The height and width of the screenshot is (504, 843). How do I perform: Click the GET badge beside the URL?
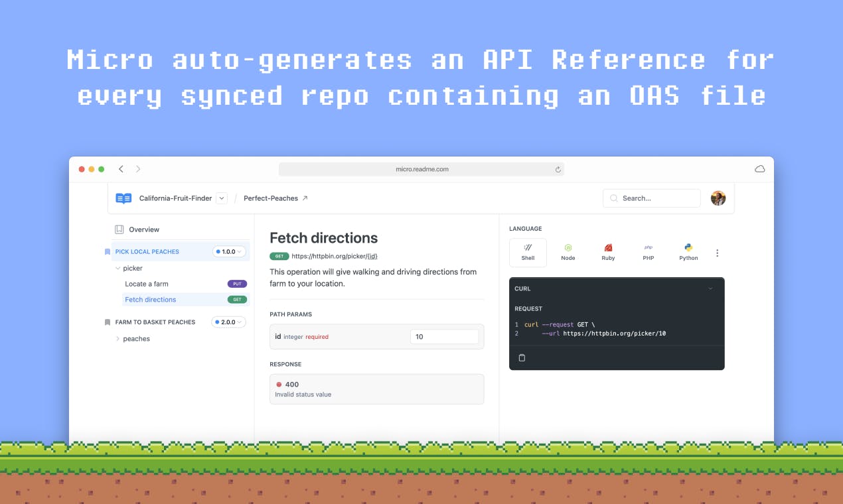pos(279,256)
